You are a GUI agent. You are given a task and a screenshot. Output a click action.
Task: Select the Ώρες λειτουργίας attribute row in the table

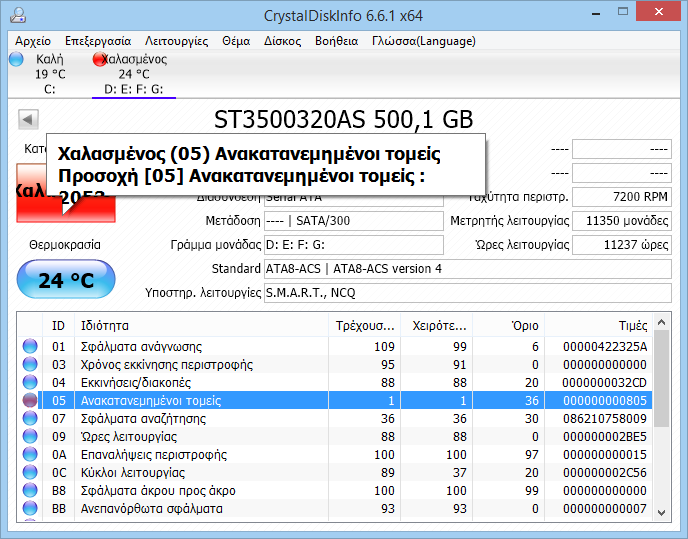click(x=335, y=436)
